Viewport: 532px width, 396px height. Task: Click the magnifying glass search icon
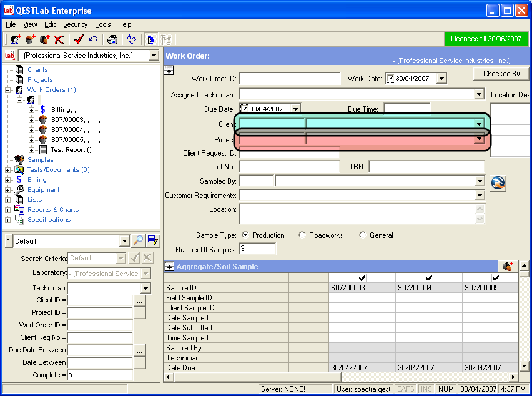(139, 240)
